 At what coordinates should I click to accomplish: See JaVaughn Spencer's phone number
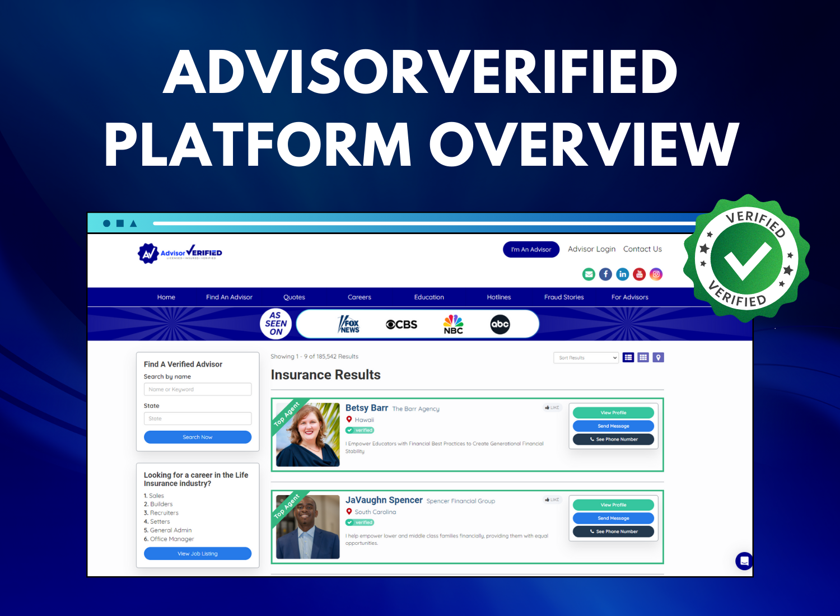613,531
